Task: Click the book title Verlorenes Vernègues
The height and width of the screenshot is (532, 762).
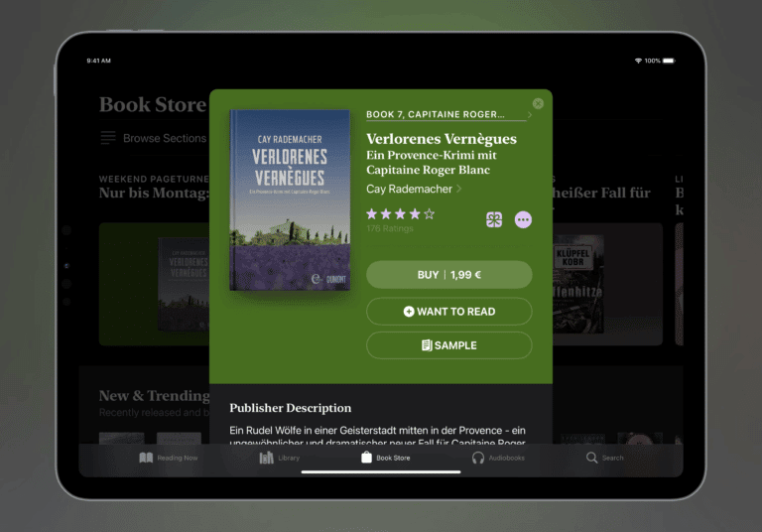Action: 442,139
